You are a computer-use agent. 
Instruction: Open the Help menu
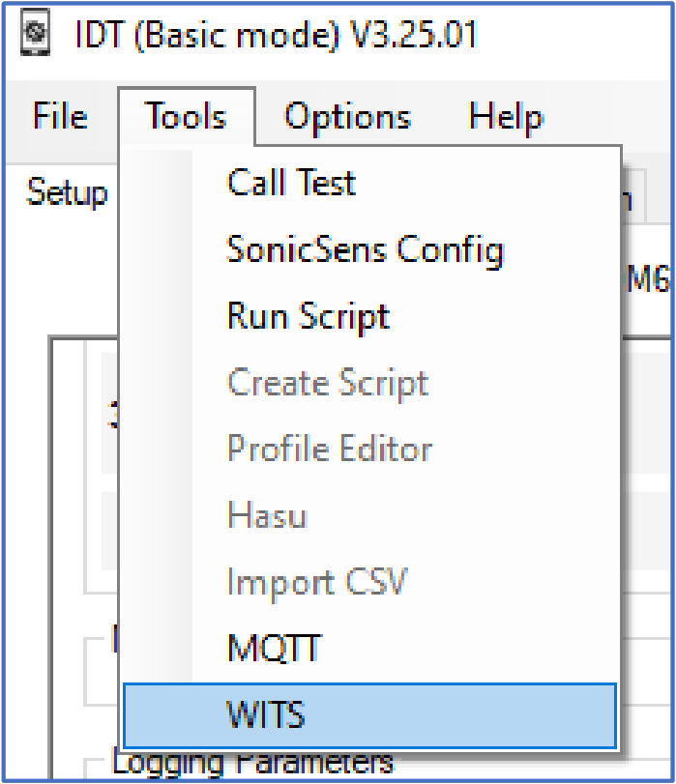click(x=506, y=116)
